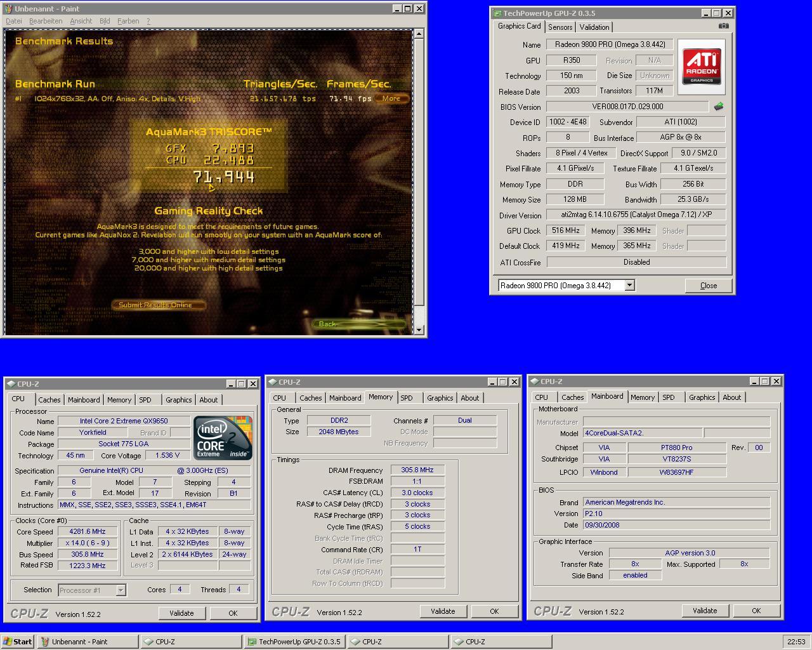This screenshot has width=812, height=650.
Task: Switch to the Sensors tab in GPU-Z
Action: (x=560, y=27)
